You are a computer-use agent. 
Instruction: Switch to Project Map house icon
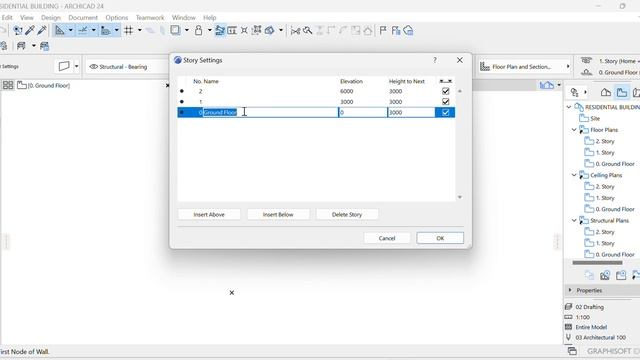606,93
